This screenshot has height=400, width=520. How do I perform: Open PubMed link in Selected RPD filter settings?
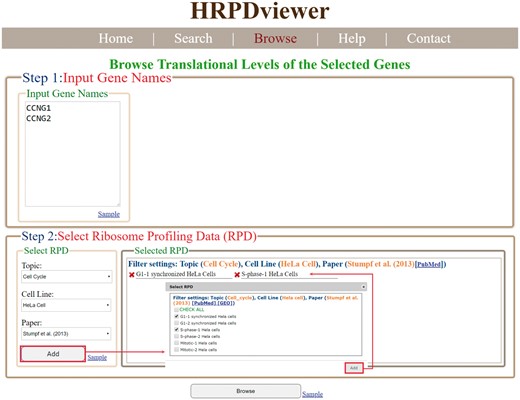point(429,265)
